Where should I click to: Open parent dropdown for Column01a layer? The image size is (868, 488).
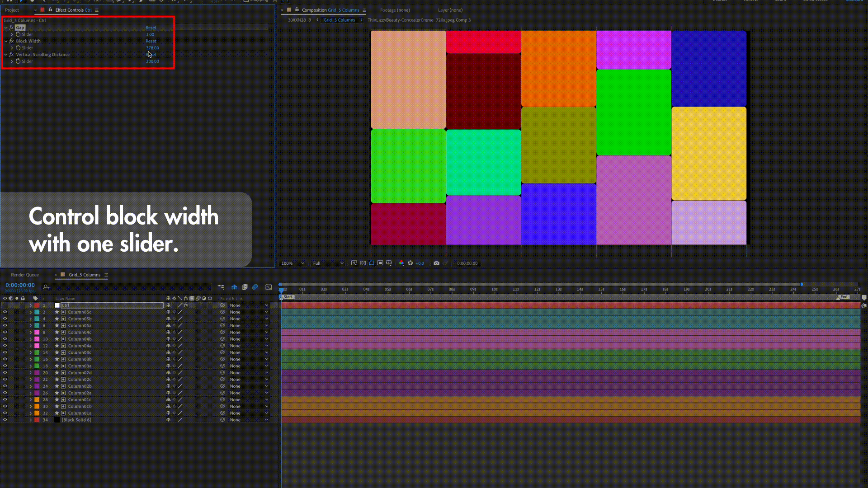tap(248, 413)
